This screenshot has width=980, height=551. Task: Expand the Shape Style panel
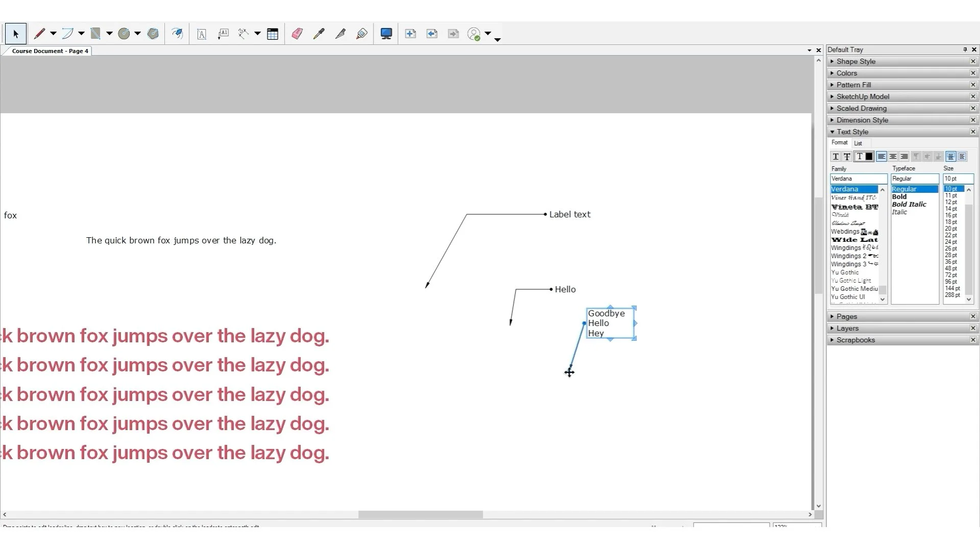click(x=855, y=61)
